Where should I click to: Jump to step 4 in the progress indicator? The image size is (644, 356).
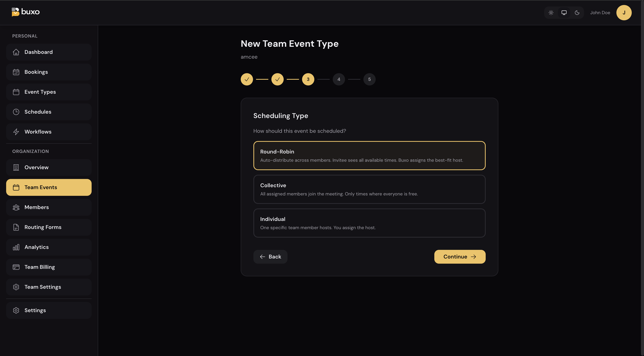pyautogui.click(x=339, y=79)
